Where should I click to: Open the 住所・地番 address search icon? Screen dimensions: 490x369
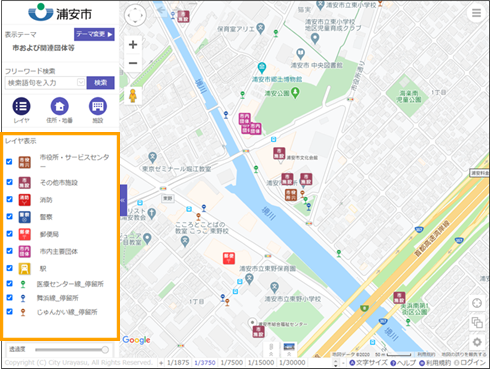pyautogui.click(x=59, y=106)
